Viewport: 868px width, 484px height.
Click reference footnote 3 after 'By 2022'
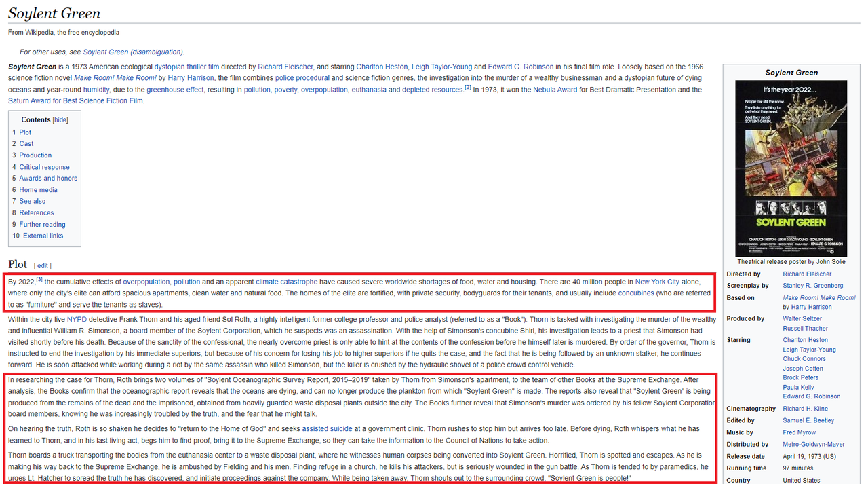(x=39, y=279)
